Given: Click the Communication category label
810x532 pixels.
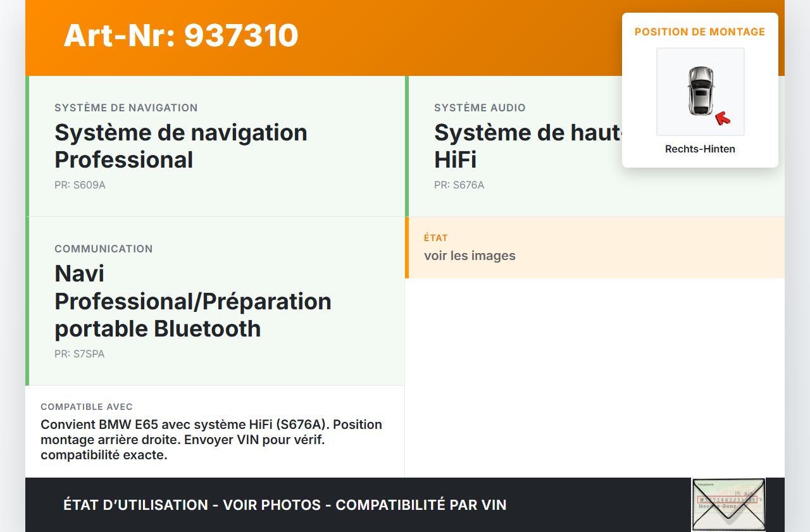Looking at the screenshot, I should [x=104, y=249].
